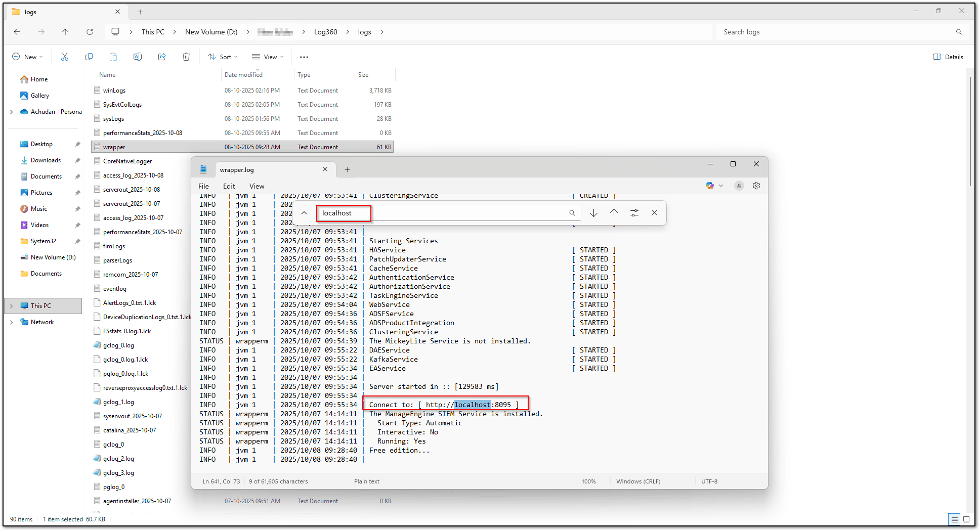The width and height of the screenshot is (980, 531).
Task: Click the Log360 breadcrumb segment
Action: pos(325,32)
